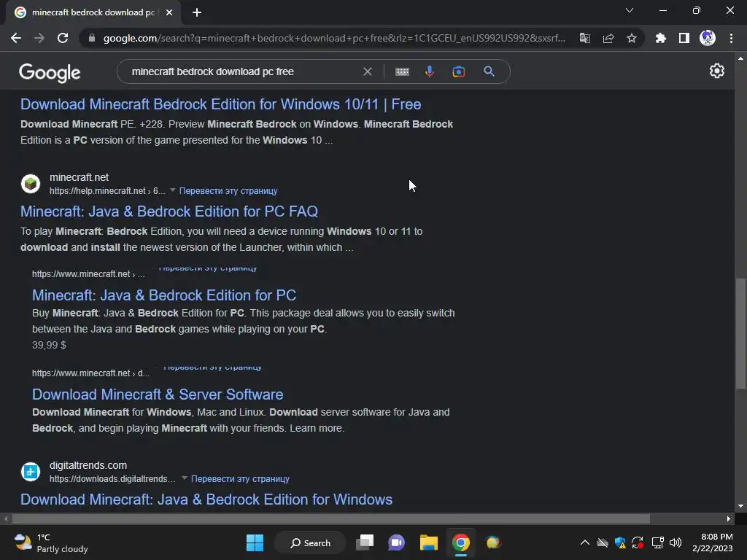Click the minecraft.net site name text
Viewport: 747px width, 560px height.
point(79,178)
